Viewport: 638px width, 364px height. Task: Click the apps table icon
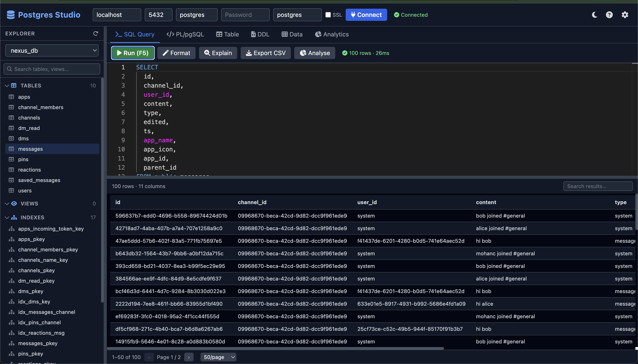pos(11,97)
